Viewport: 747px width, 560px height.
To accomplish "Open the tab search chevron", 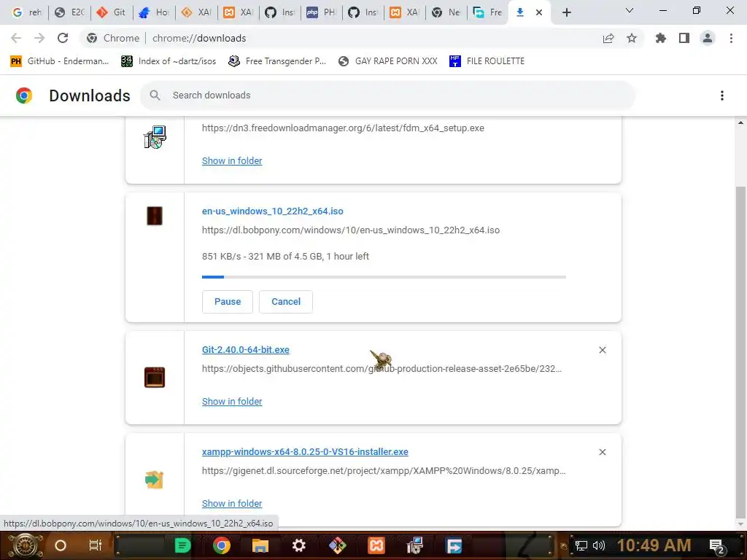I will tap(630, 10).
